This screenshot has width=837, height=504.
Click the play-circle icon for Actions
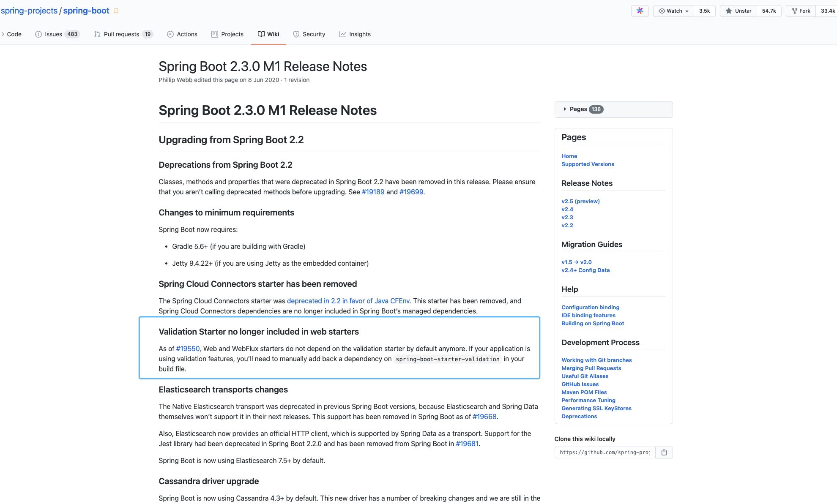pyautogui.click(x=170, y=34)
